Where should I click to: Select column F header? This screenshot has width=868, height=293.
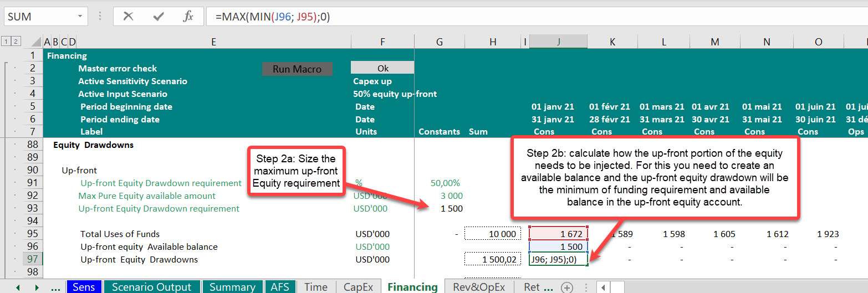point(382,42)
